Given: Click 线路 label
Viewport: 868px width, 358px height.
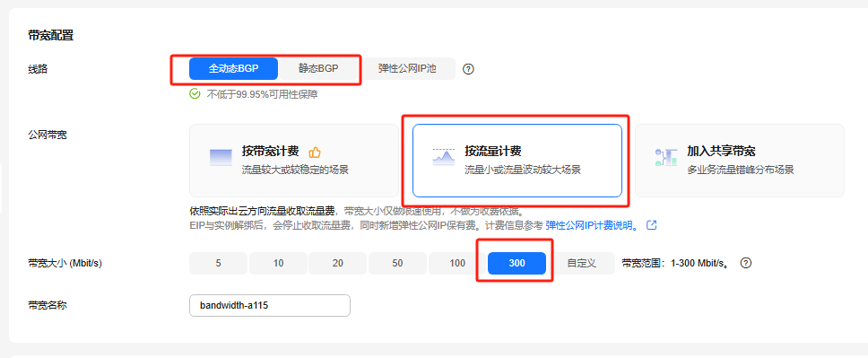Looking at the screenshot, I should coord(38,69).
